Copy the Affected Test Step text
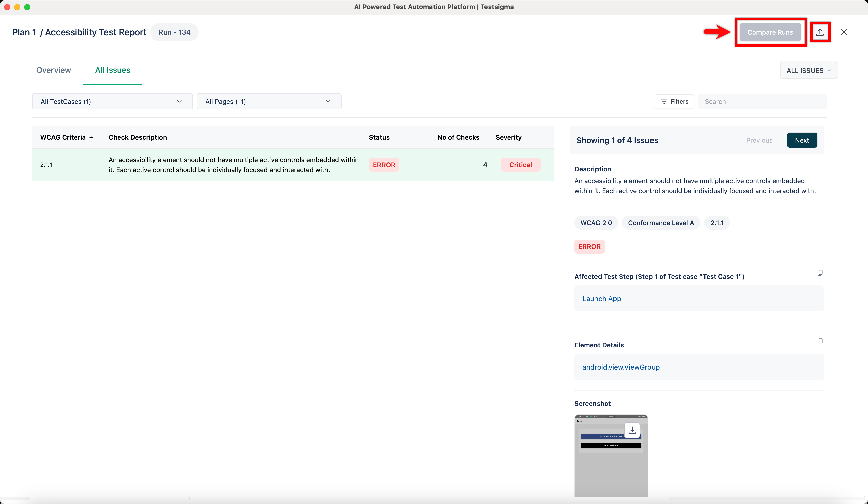The image size is (868, 504). point(820,273)
